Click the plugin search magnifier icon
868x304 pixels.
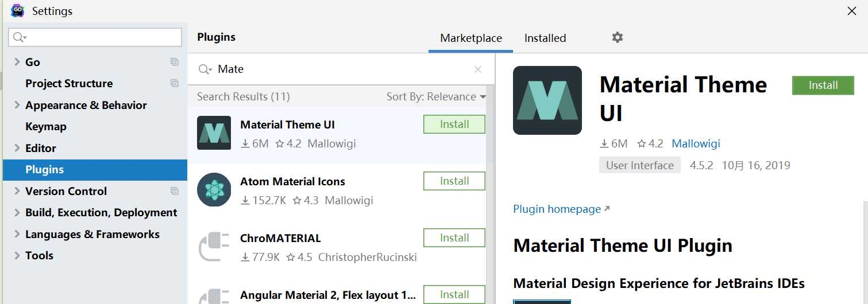pos(205,69)
